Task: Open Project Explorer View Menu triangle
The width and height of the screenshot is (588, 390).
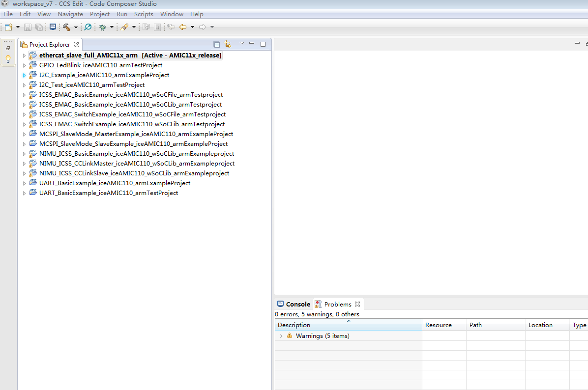Action: coord(242,43)
